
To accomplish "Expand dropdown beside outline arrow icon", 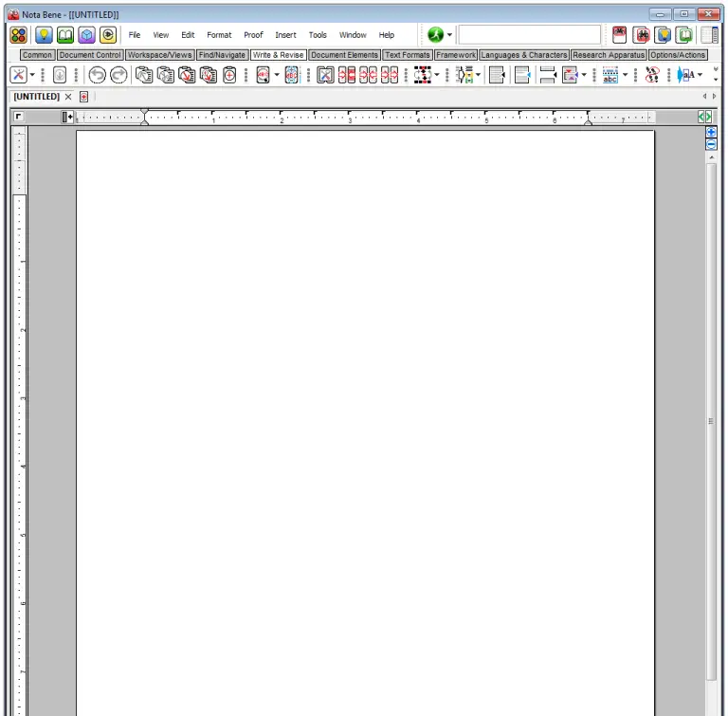I will (x=478, y=74).
